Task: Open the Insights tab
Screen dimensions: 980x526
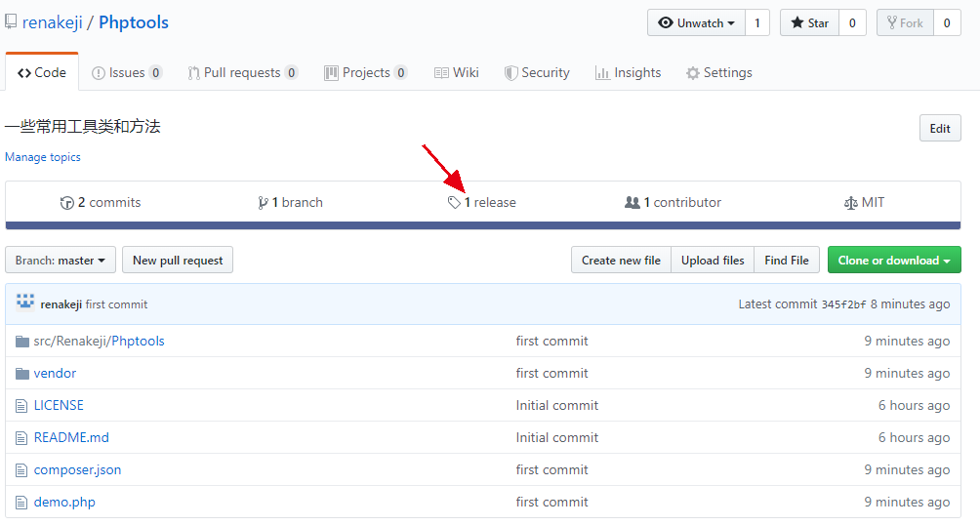Action: coord(629,72)
